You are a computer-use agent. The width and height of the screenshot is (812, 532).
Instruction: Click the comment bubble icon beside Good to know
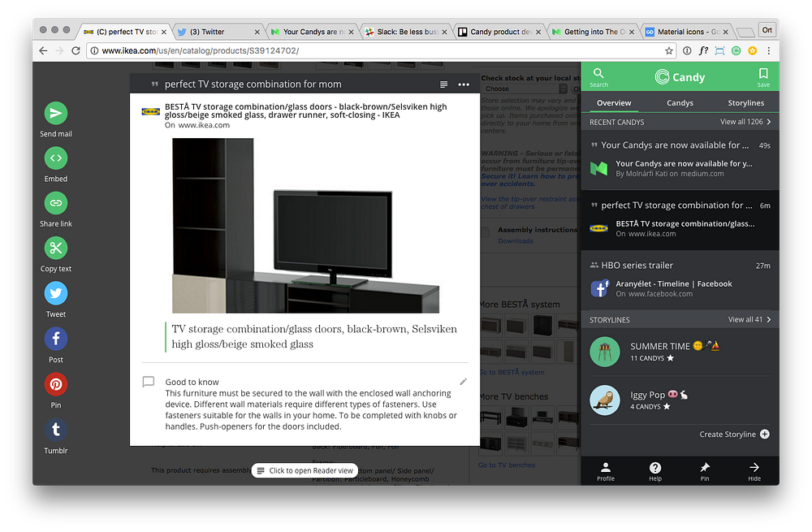[x=149, y=382]
